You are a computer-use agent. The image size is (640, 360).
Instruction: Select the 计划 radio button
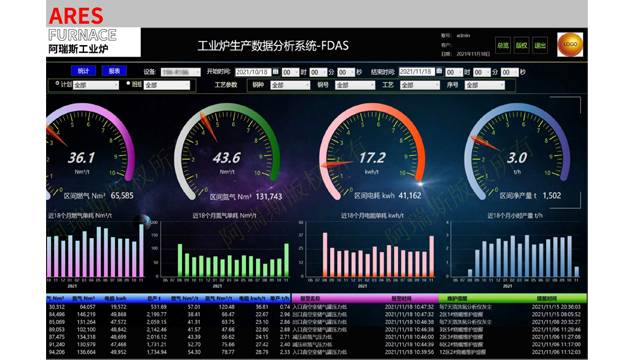(x=57, y=83)
